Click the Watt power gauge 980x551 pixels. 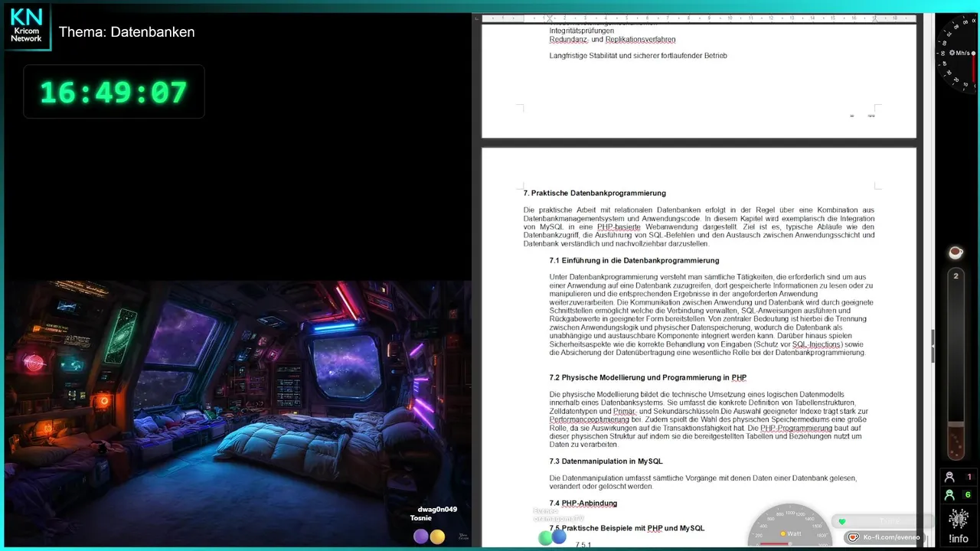(x=789, y=527)
